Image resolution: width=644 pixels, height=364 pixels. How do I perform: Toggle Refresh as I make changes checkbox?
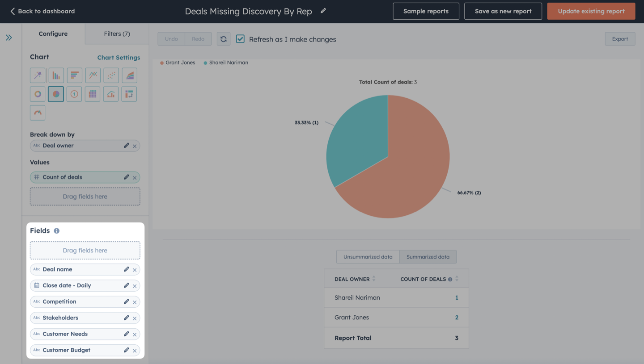[240, 39]
